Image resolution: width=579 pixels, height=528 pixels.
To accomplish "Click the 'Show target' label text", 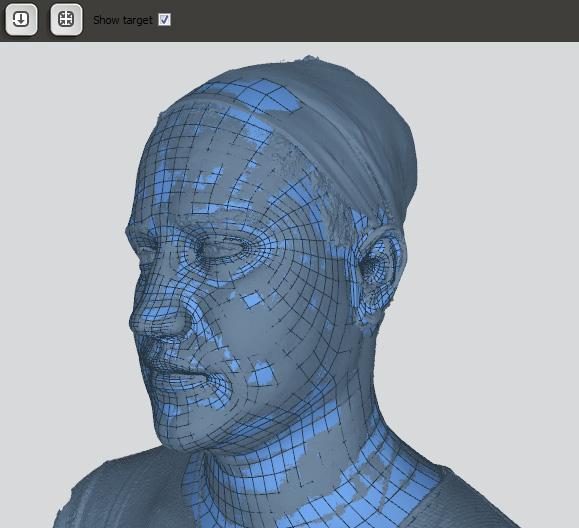I will pos(123,20).
